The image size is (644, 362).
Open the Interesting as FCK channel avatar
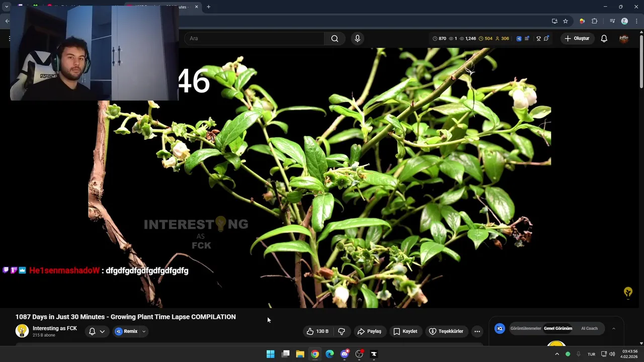22,331
